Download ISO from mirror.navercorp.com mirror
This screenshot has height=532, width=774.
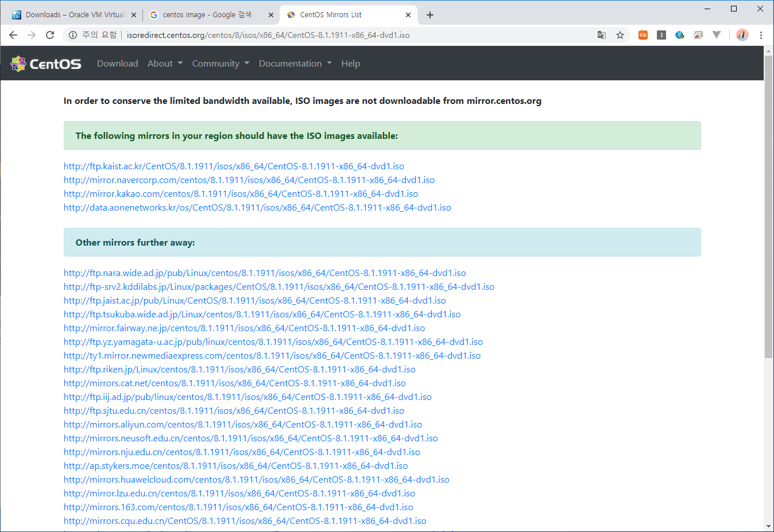pyautogui.click(x=249, y=180)
